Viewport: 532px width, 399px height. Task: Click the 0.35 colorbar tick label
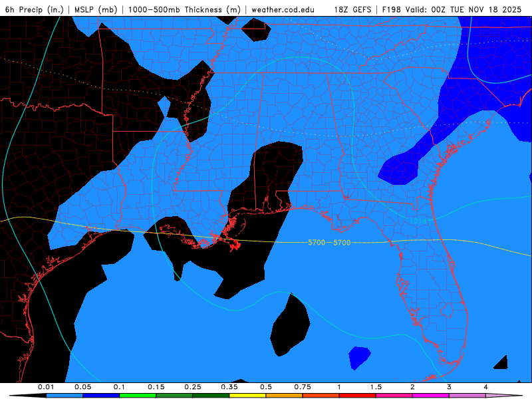229,387
